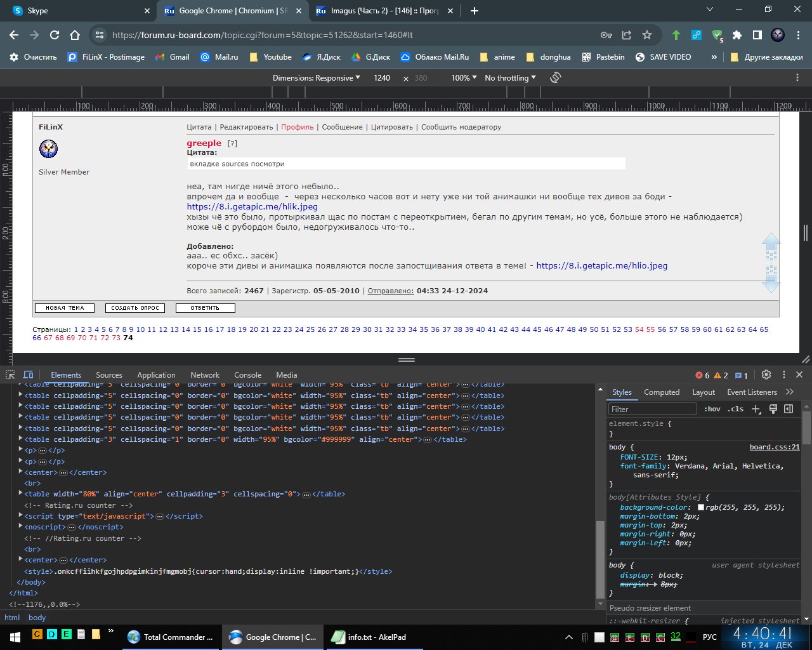The image size is (812, 650).
Task: Open Windows Start menu
Action: click(x=15, y=637)
